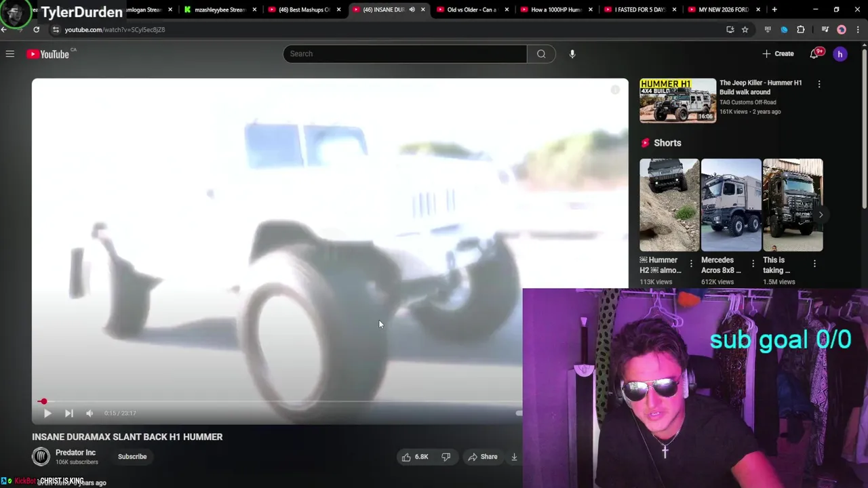Share the Hummer video
Image resolution: width=868 pixels, height=488 pixels.
483,457
